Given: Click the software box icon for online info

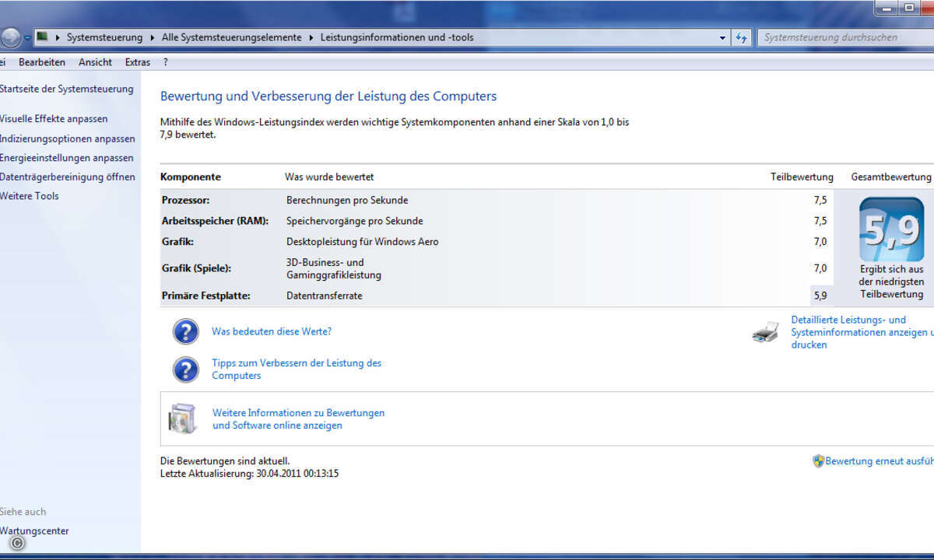Looking at the screenshot, I should pos(184,419).
